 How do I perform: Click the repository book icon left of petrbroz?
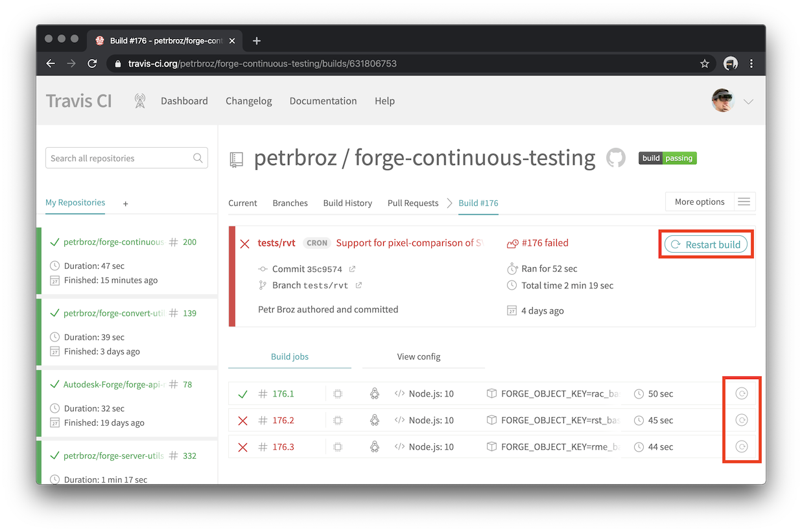237,160
